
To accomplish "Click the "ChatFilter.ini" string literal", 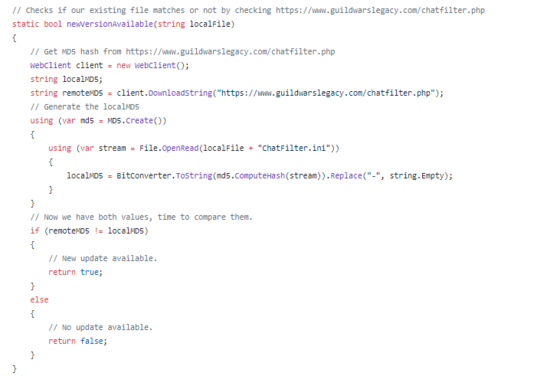I will [294, 148].
